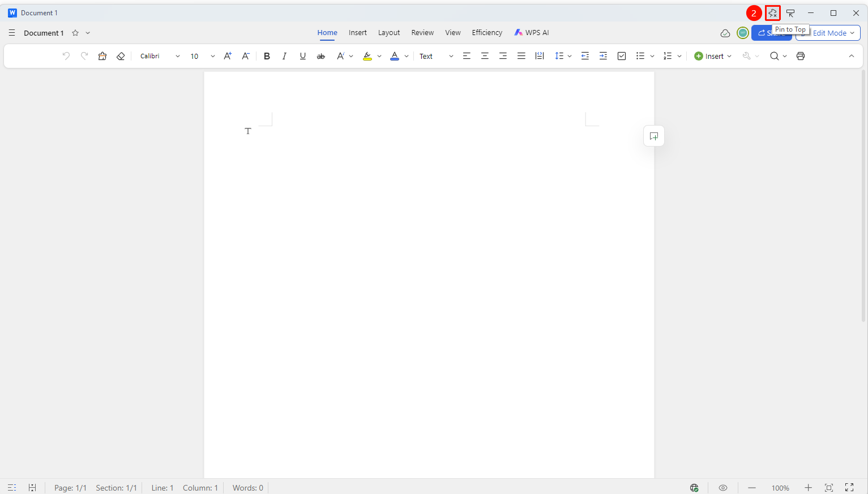Toggle Bold formatting
This screenshot has height=494, width=868.
tap(267, 56)
